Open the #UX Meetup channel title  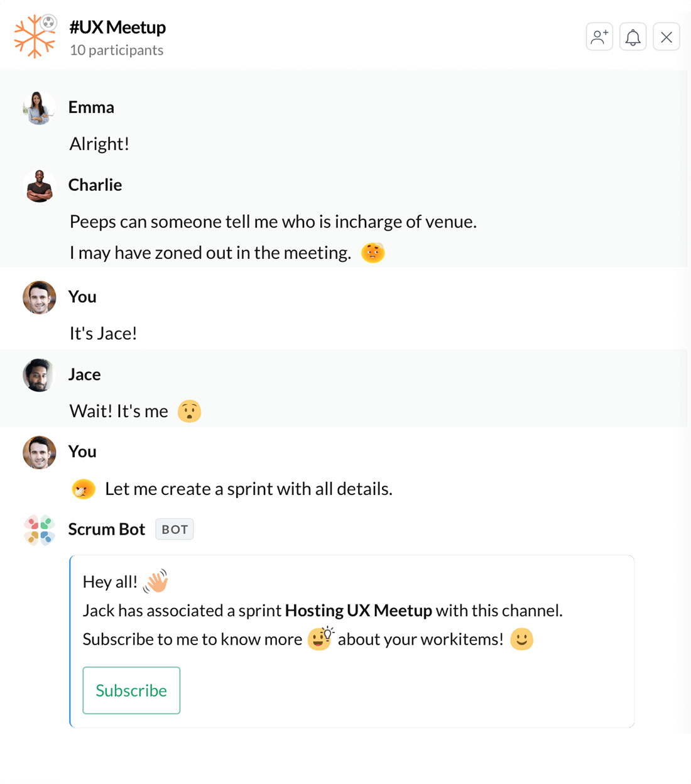tap(117, 27)
